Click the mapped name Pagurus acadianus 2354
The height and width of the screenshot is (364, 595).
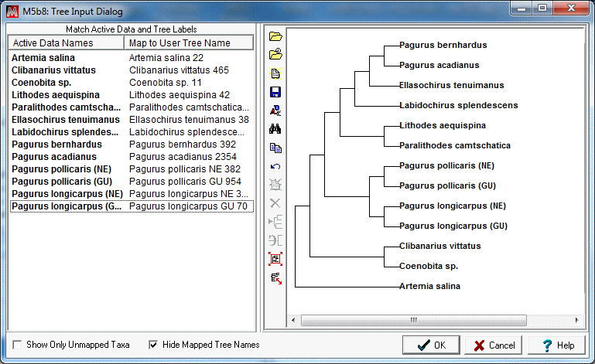pos(183,157)
